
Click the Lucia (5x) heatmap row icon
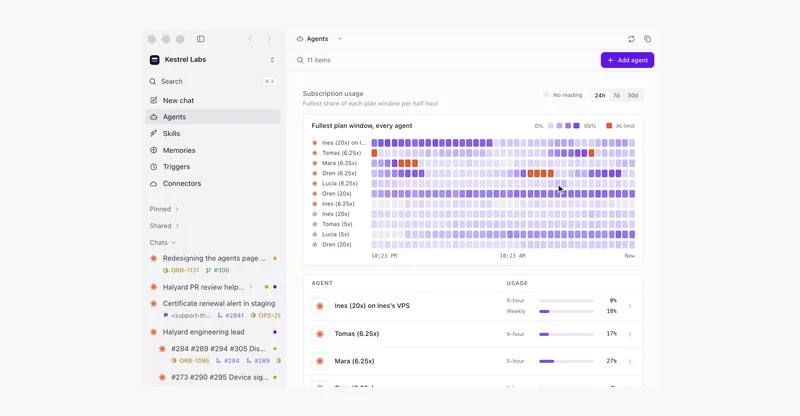[x=315, y=234]
